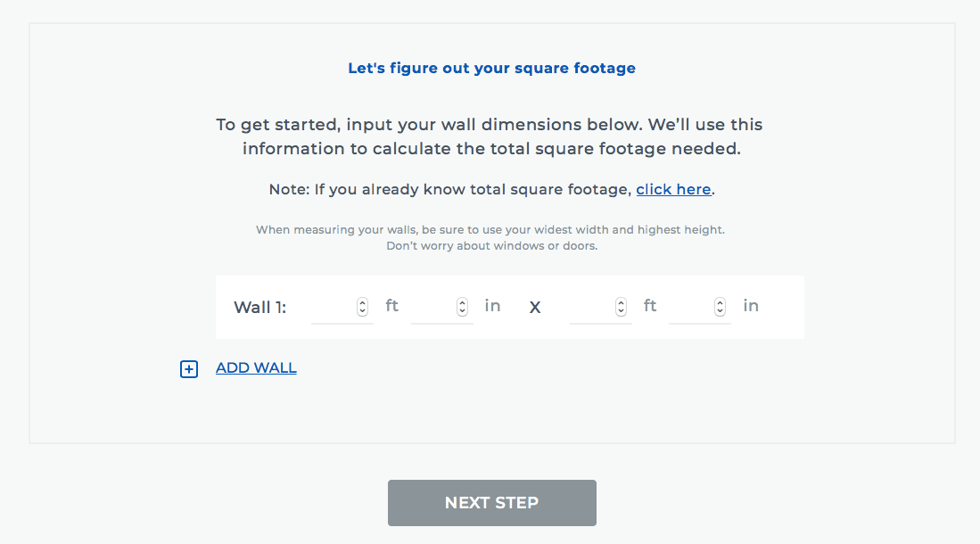
Task: Click the 'Wall 1:' row label
Action: (x=259, y=308)
